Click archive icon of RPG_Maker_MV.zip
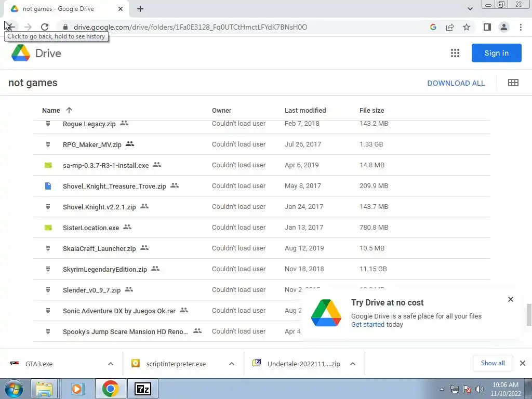 pos(48,144)
